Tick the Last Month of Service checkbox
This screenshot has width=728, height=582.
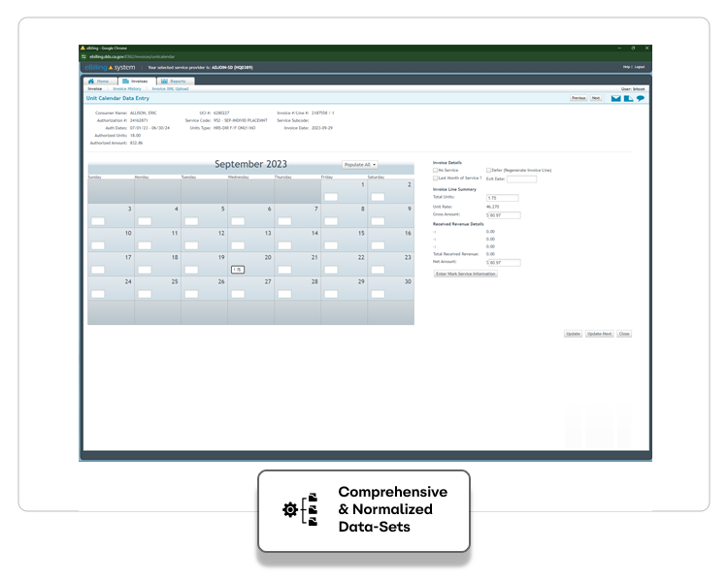click(x=435, y=178)
